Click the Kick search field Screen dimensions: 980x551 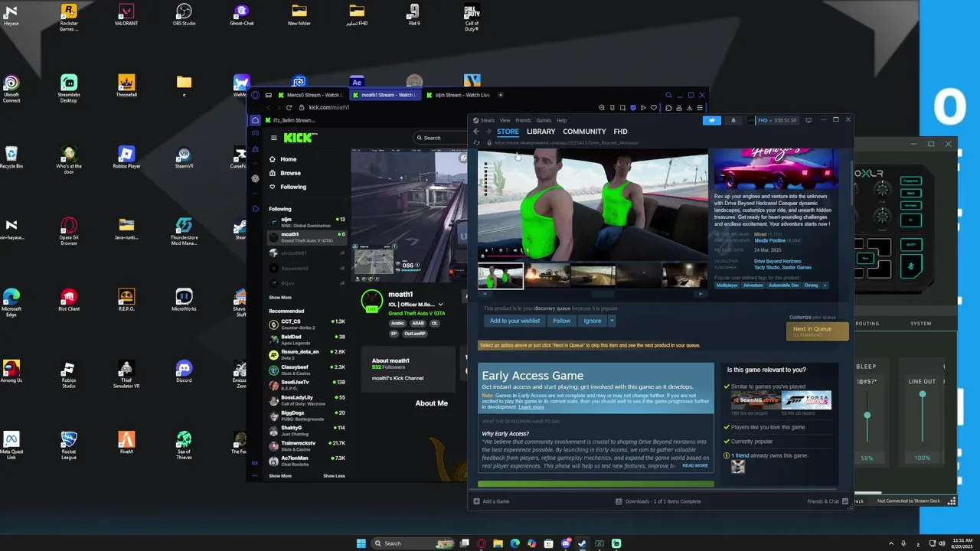point(439,138)
